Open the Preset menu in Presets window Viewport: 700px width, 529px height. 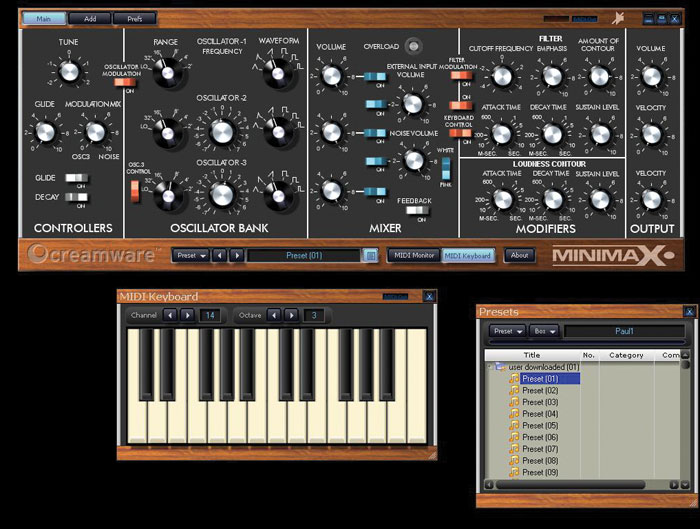click(x=508, y=331)
